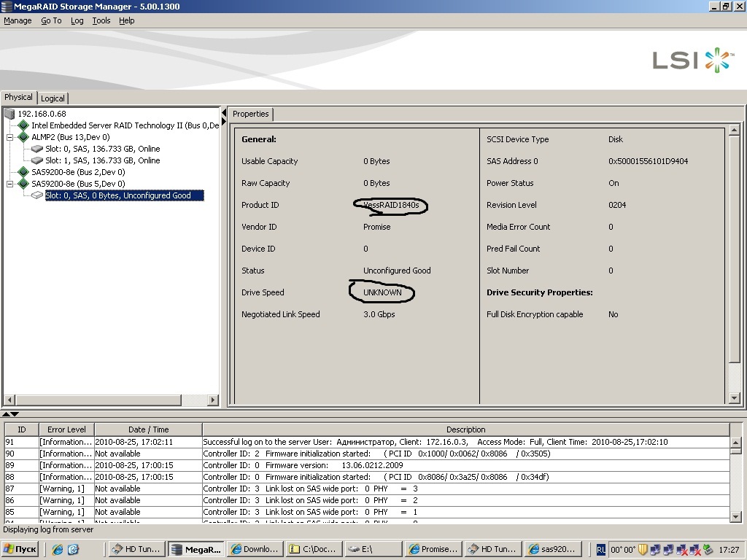Sort log by Date / Time column header
This screenshot has height=560, width=747.
click(x=148, y=429)
